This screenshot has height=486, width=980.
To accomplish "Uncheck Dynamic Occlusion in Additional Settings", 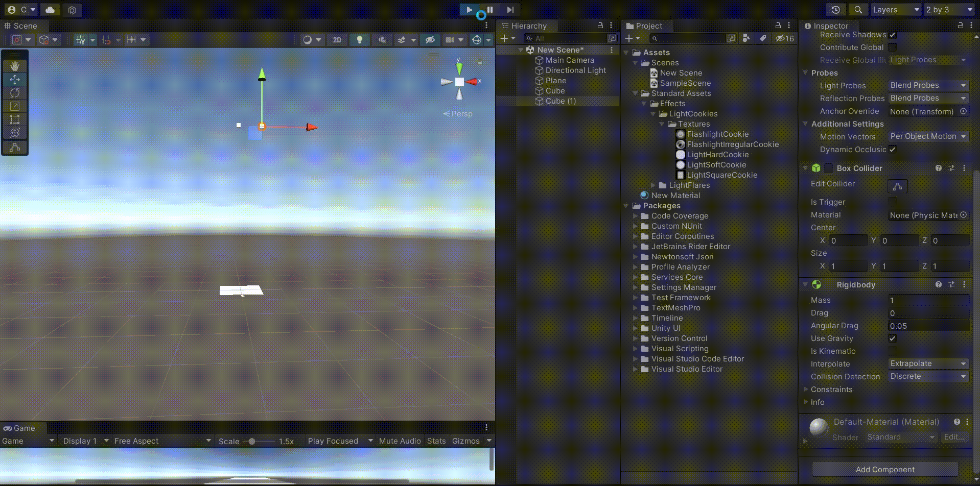I will (893, 150).
